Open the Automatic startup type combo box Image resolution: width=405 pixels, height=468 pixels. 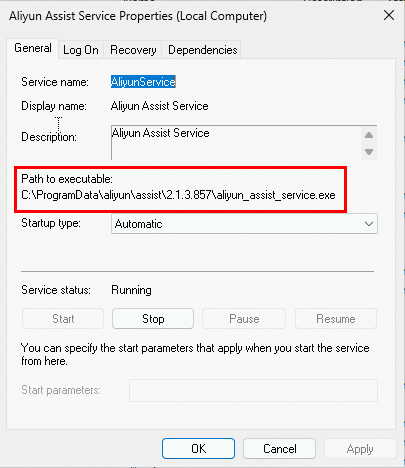(244, 224)
